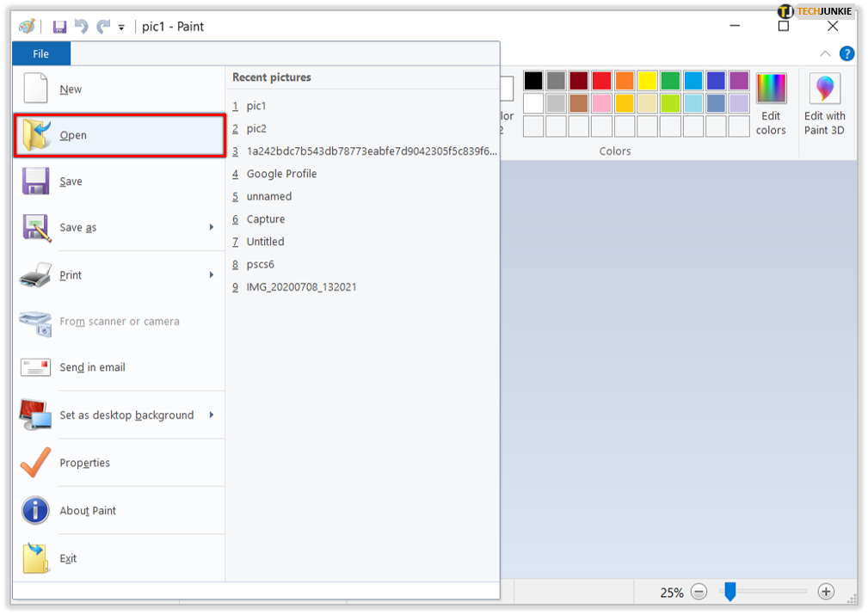The width and height of the screenshot is (868, 615).
Task: Select About Paint menu entry
Action: click(119, 510)
